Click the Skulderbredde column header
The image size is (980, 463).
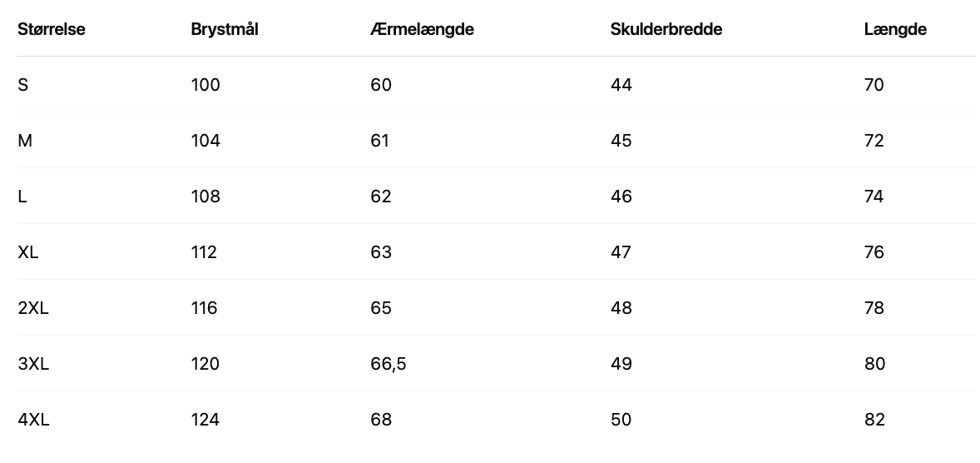point(666,29)
